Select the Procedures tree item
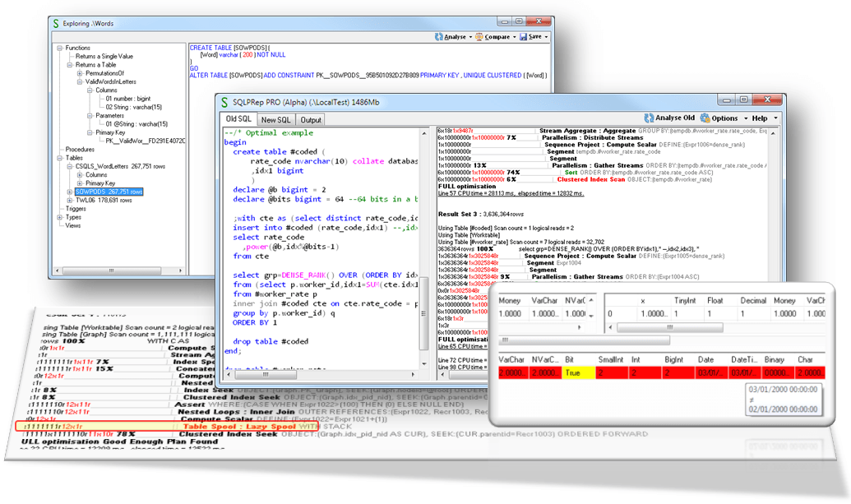The width and height of the screenshot is (851, 504). 80,149
